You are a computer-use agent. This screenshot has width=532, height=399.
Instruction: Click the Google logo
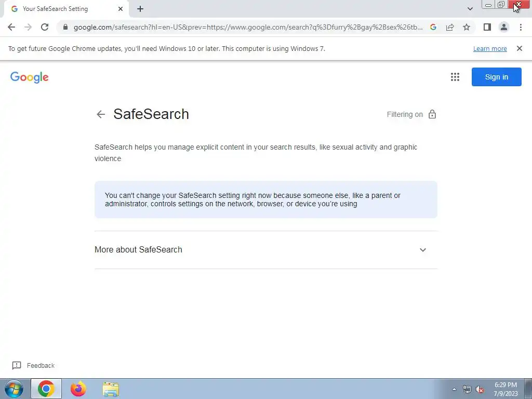tap(30, 77)
